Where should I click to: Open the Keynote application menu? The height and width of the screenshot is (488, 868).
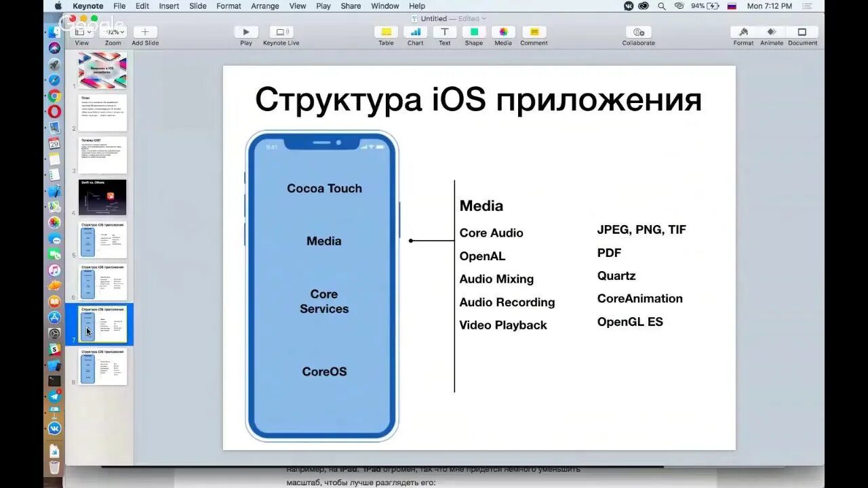88,6
